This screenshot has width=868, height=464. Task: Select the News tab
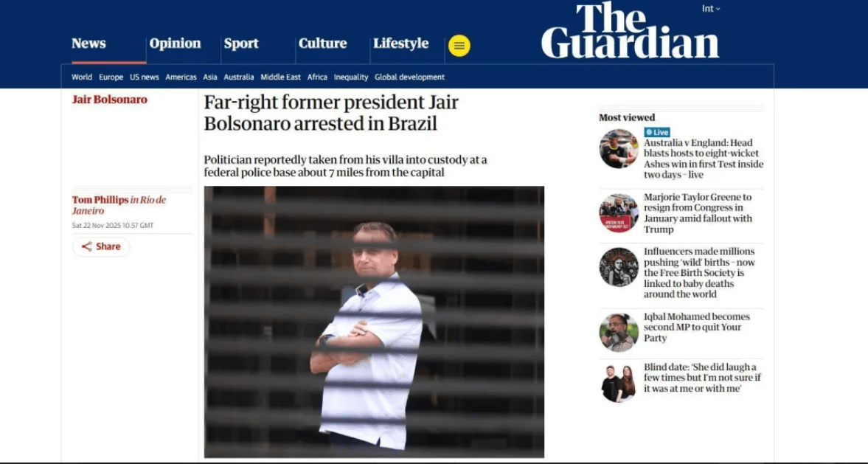[x=88, y=44]
